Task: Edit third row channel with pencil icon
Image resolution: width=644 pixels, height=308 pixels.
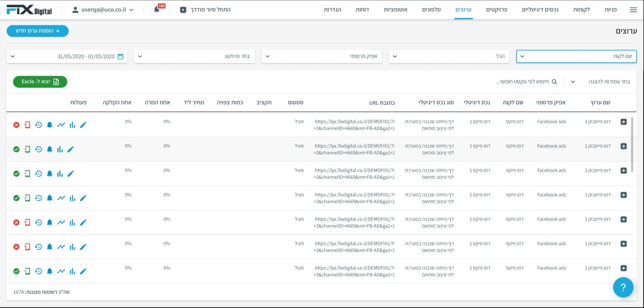Action: click(x=71, y=173)
